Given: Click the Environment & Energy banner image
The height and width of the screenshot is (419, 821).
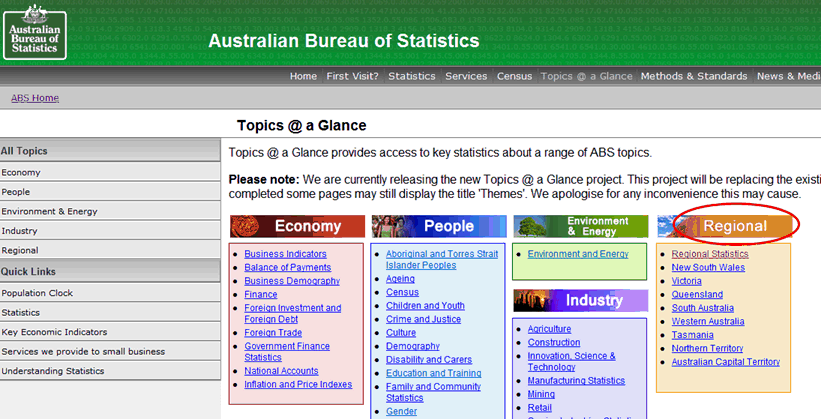Looking at the screenshot, I should click(581, 226).
